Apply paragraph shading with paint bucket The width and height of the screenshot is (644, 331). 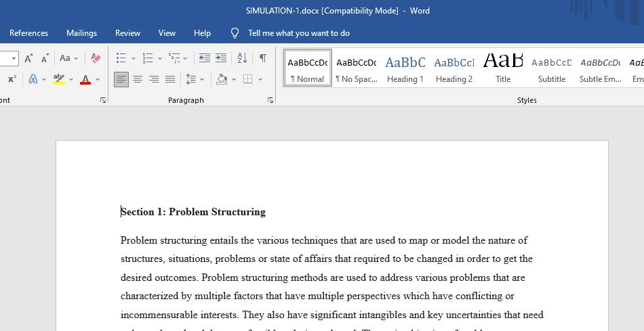(x=222, y=79)
